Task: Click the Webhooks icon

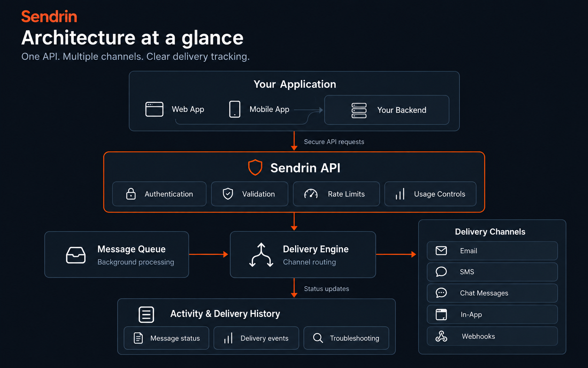Action: pos(441,336)
